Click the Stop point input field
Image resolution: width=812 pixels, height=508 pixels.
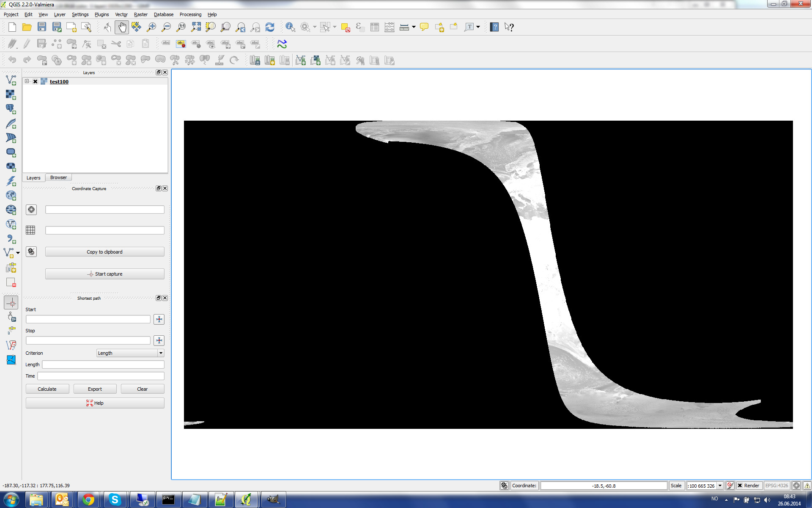(88, 340)
